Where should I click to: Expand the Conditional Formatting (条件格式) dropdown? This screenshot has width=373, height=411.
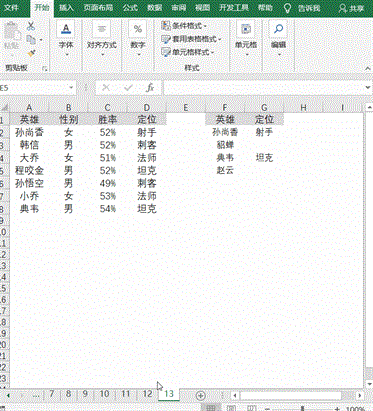pyautogui.click(x=184, y=26)
